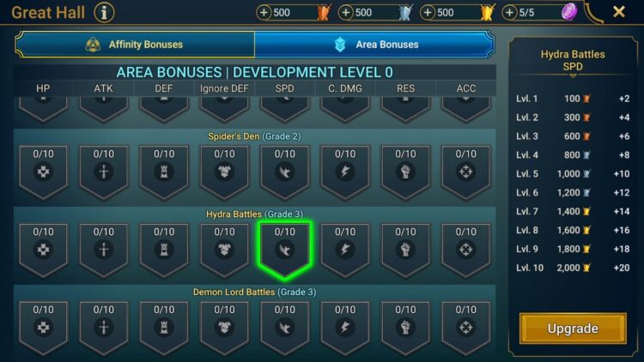
Task: Select Demon Lord Battles ATK bonus badge
Action: (104, 328)
